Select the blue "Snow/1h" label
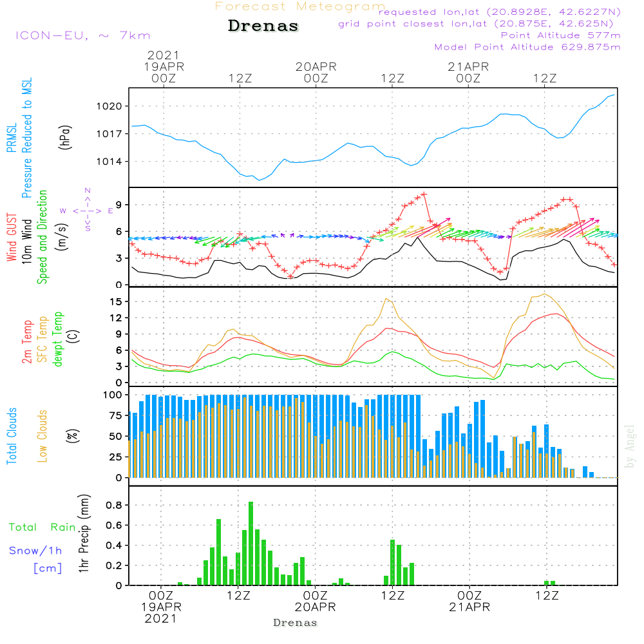The height and width of the screenshot is (644, 644). click(35, 551)
